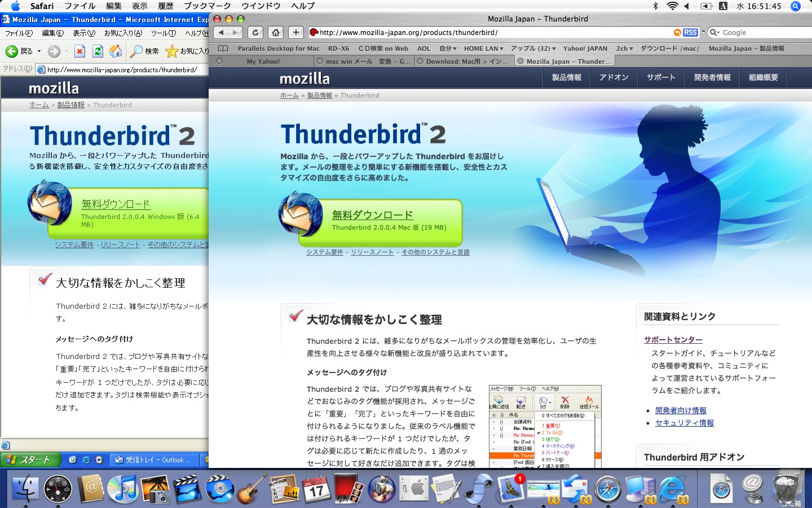Stop page loading in Internet Explorer
Screen dimensions: 812x508
point(80,51)
